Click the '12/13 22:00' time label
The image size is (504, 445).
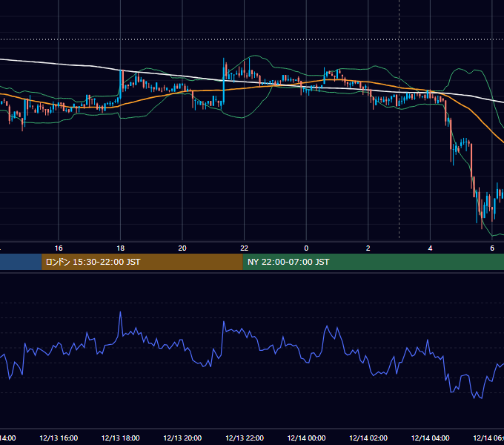tap(245, 438)
